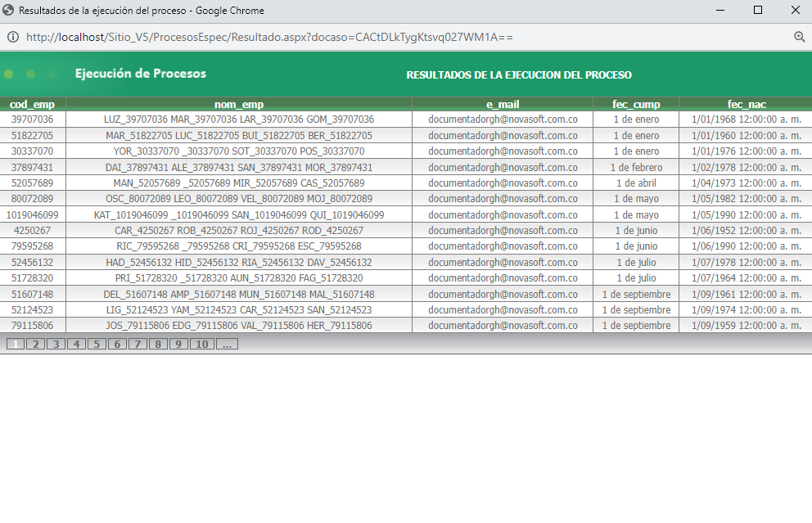Screen dimensions: 812x523
Task: Click name OSC_80072089 LEO_80072089 cell
Action: click(x=239, y=198)
